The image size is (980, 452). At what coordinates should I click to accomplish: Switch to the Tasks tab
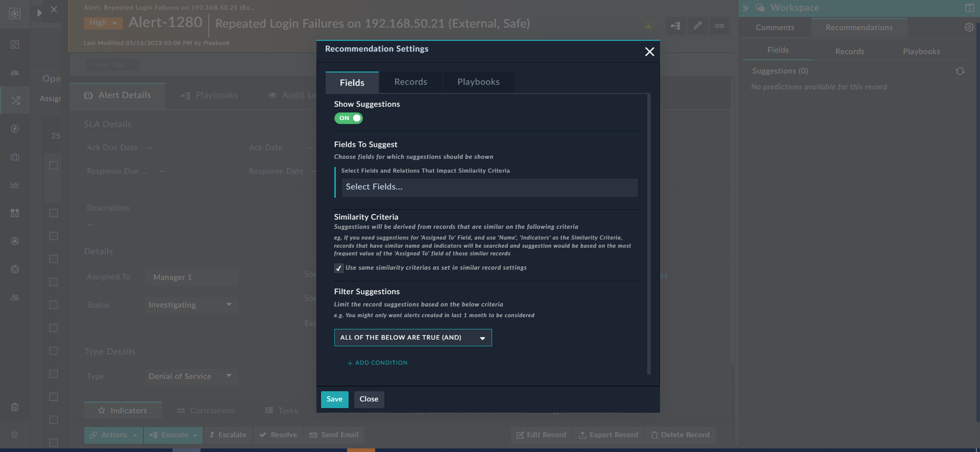point(282,411)
